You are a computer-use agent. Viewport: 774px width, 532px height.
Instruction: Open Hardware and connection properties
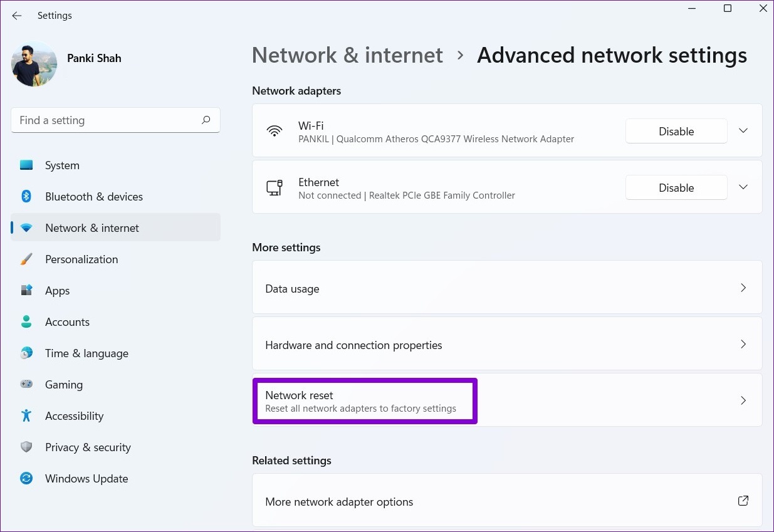[506, 344]
